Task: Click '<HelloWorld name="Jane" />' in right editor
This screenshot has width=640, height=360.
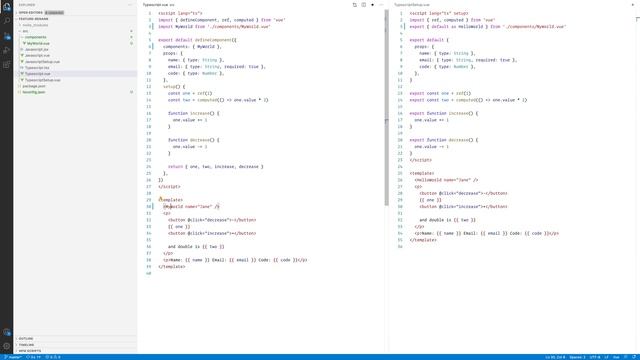Action: tap(446, 180)
